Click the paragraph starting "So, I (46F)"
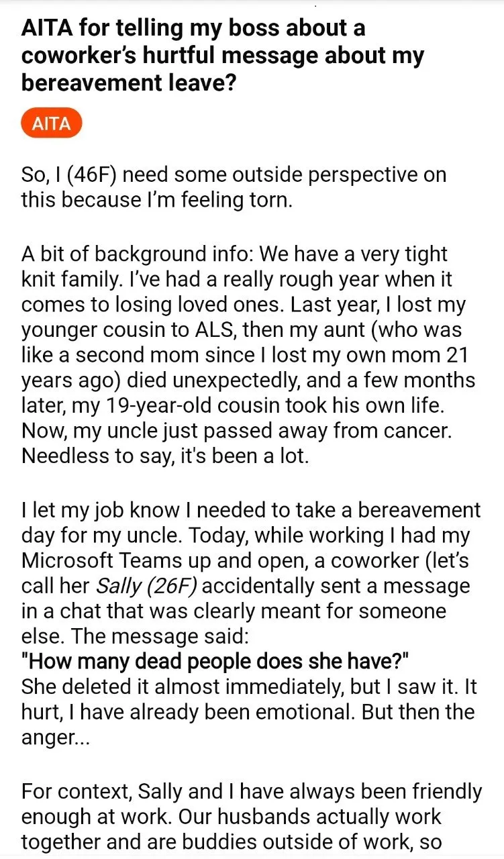 click(x=234, y=187)
